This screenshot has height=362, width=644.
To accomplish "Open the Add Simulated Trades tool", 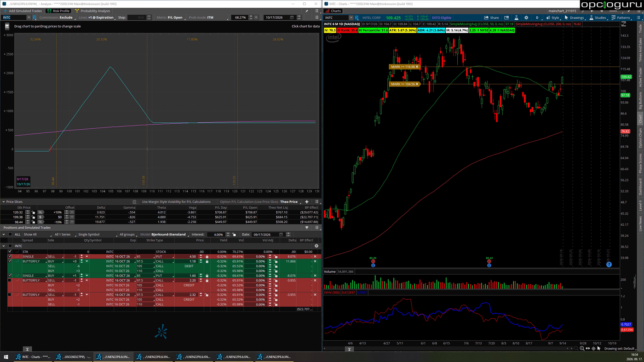I will click(x=22, y=11).
